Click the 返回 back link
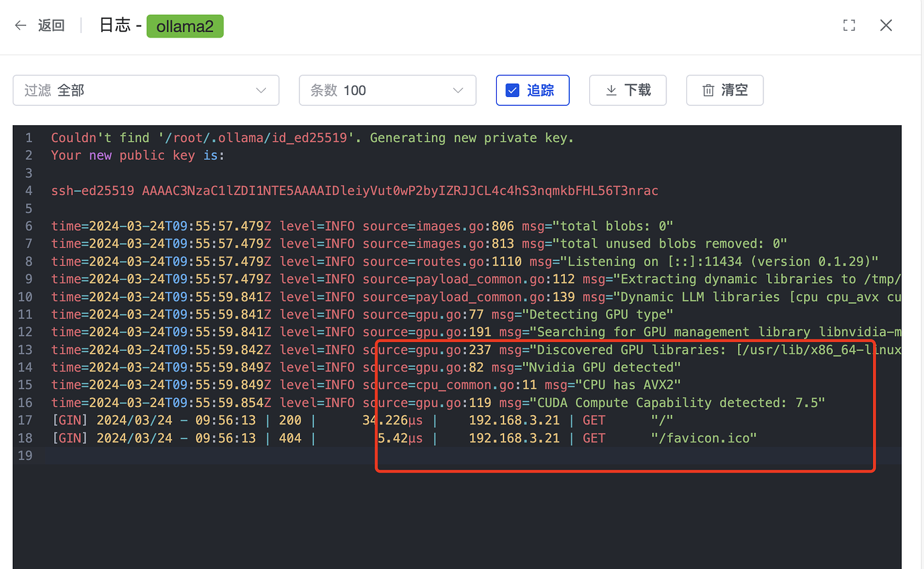The height and width of the screenshot is (569, 924). (x=52, y=25)
